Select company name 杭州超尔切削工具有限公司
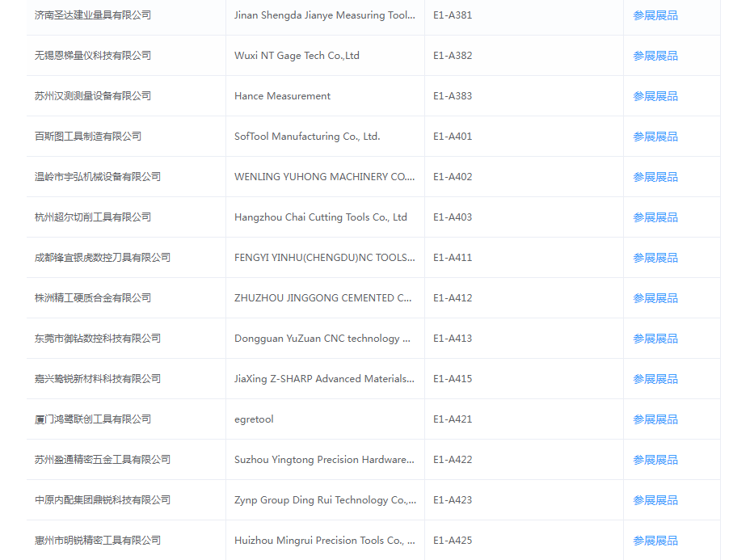Screen dimensions: 733x560 click(93, 217)
